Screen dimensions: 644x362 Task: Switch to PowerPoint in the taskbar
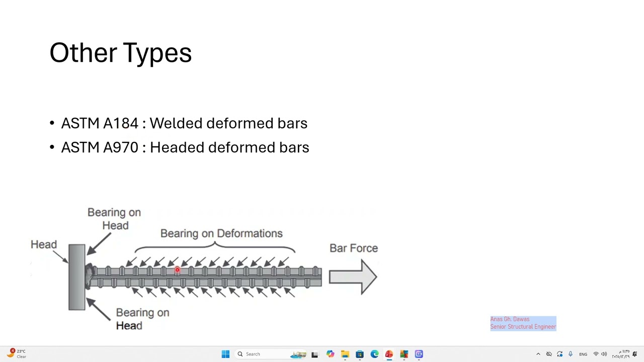coord(389,354)
